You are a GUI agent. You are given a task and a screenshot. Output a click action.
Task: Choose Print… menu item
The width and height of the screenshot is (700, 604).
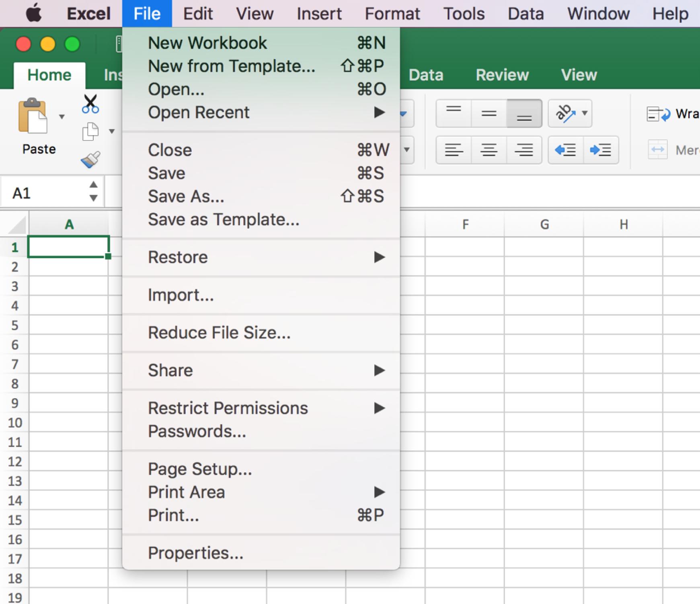[x=261, y=515]
